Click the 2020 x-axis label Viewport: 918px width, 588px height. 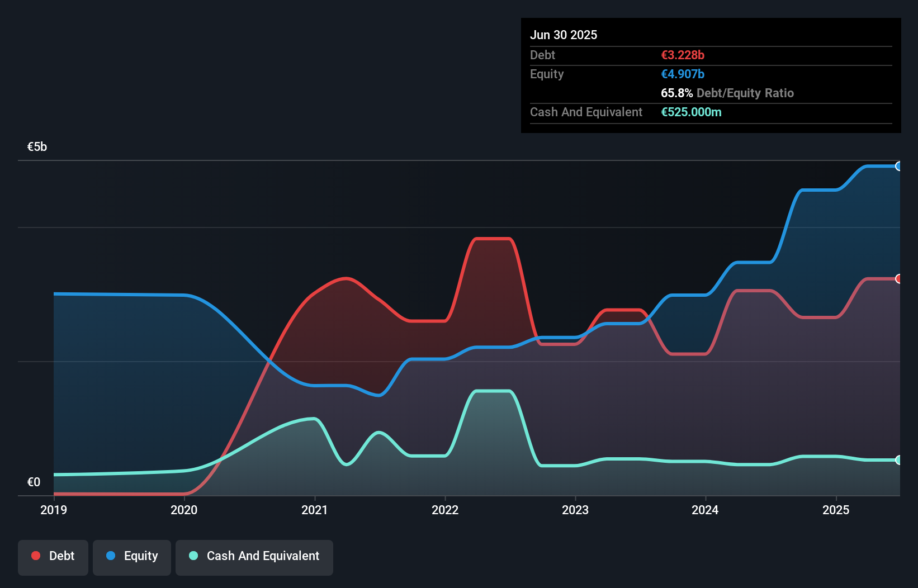[x=184, y=510]
